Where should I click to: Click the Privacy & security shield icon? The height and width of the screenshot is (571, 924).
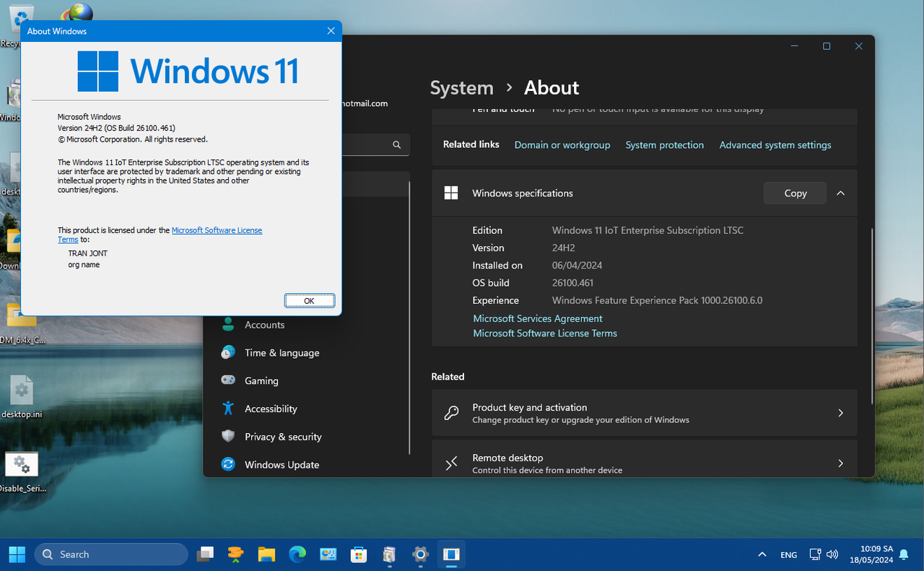coord(228,436)
